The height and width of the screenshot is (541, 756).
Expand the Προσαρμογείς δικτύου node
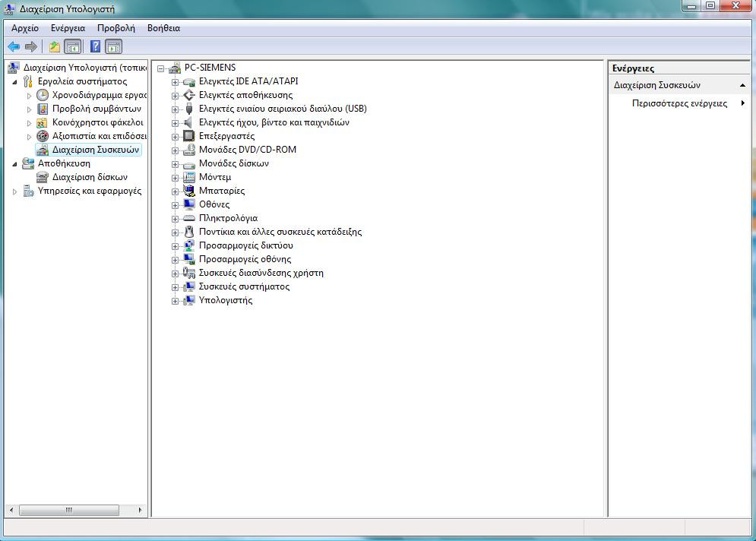(x=175, y=246)
